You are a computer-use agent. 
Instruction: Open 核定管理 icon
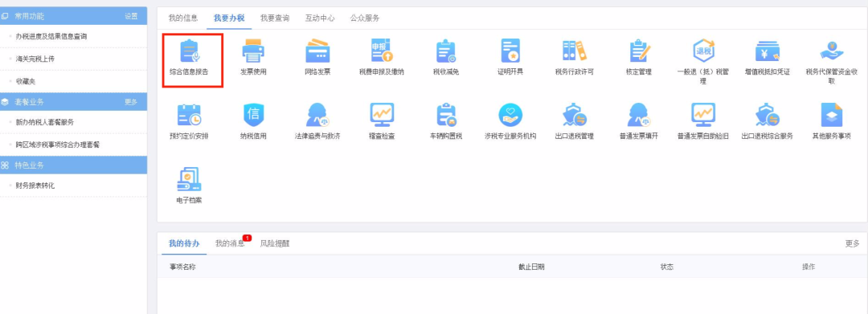[639, 51]
